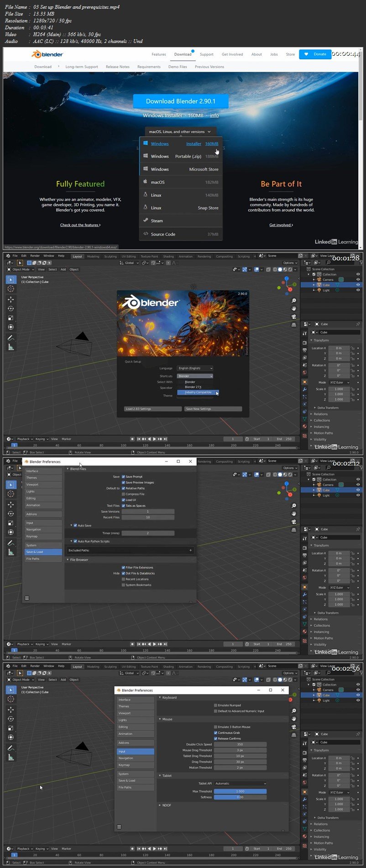Click the Donate button

tap(315, 54)
